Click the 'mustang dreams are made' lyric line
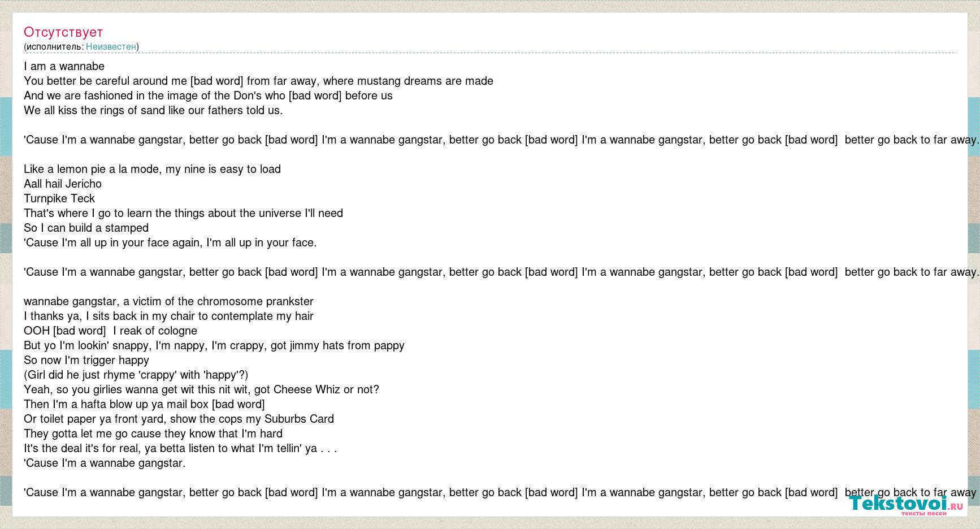The width and height of the screenshot is (980, 529). (x=258, y=81)
